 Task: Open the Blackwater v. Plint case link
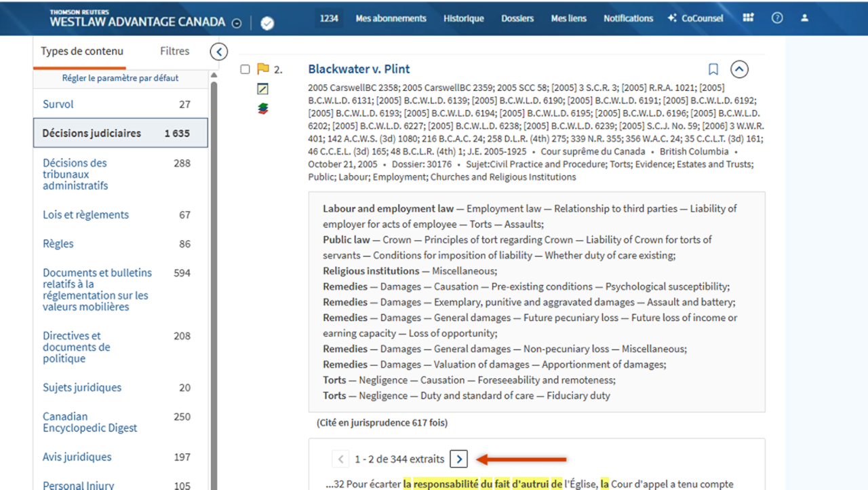coord(359,69)
